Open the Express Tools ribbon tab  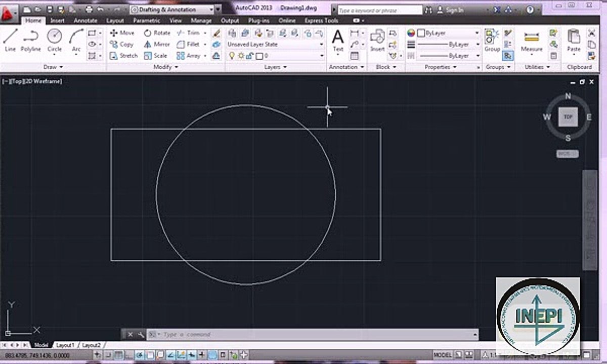pos(322,21)
